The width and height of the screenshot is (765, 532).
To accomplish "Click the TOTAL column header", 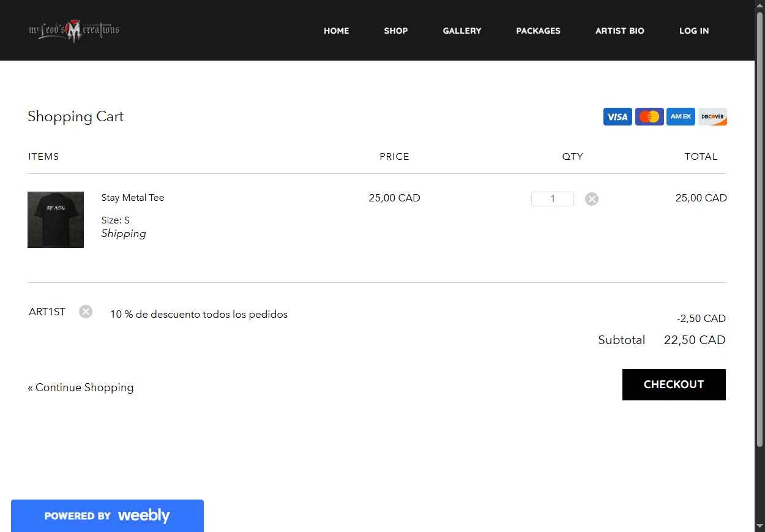I will (701, 156).
